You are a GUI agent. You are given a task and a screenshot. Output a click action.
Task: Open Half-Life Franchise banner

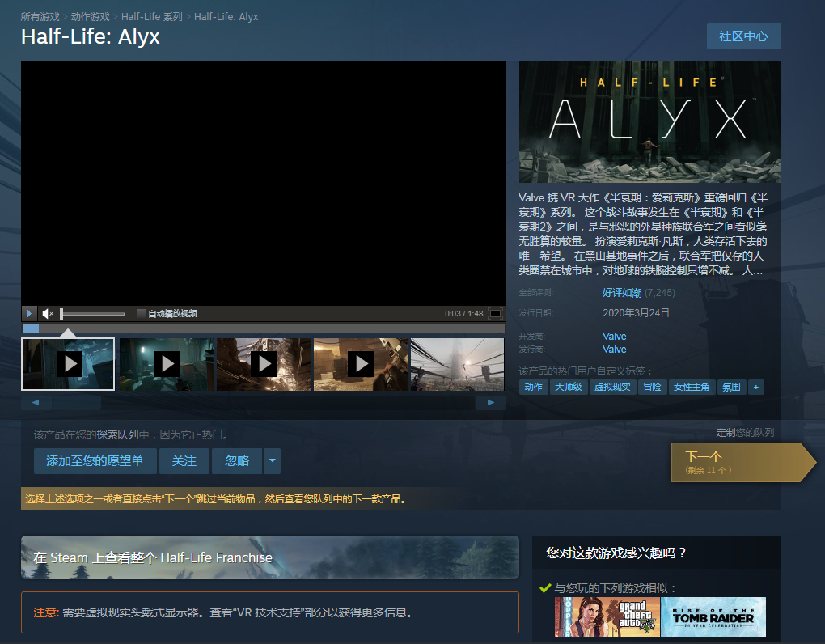pos(270,557)
